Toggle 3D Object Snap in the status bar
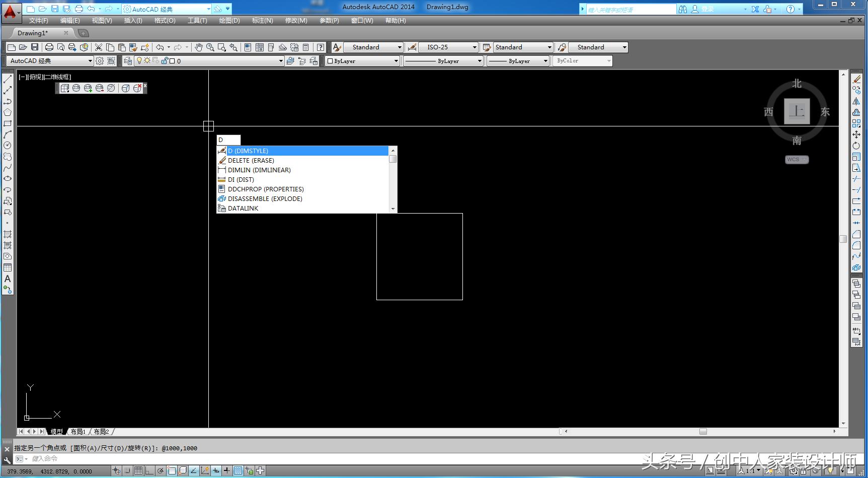 (x=183, y=471)
